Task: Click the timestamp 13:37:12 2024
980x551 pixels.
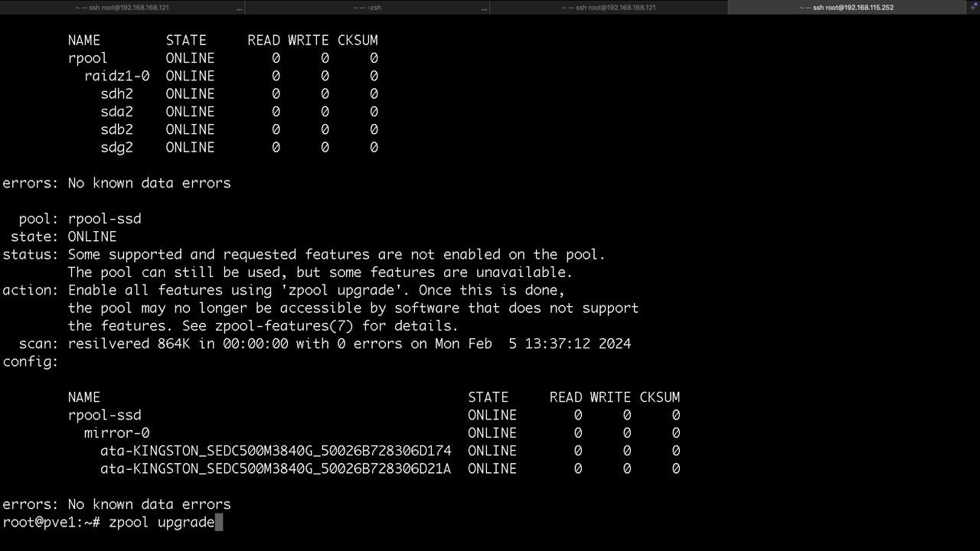Action: 578,344
